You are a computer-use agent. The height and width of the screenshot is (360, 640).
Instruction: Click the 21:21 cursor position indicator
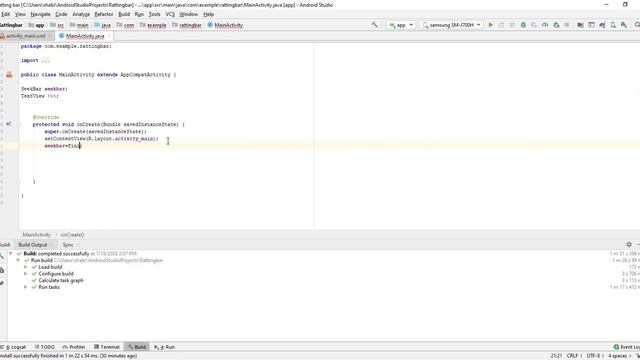(x=556, y=356)
